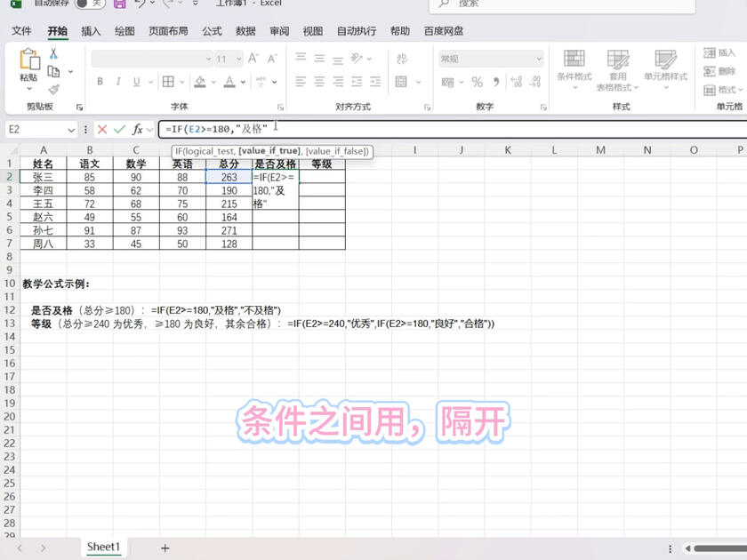Click the percent style icon
The width and height of the screenshot is (747, 560).
coord(477,82)
